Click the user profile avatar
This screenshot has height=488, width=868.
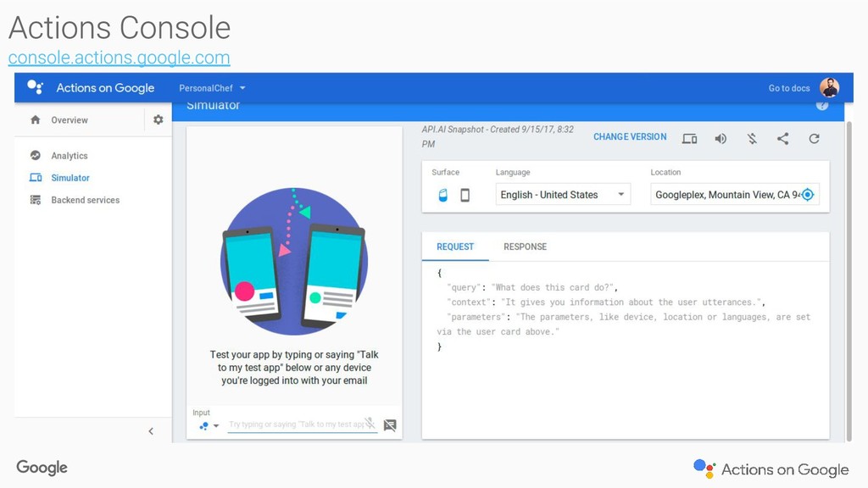[x=829, y=87]
